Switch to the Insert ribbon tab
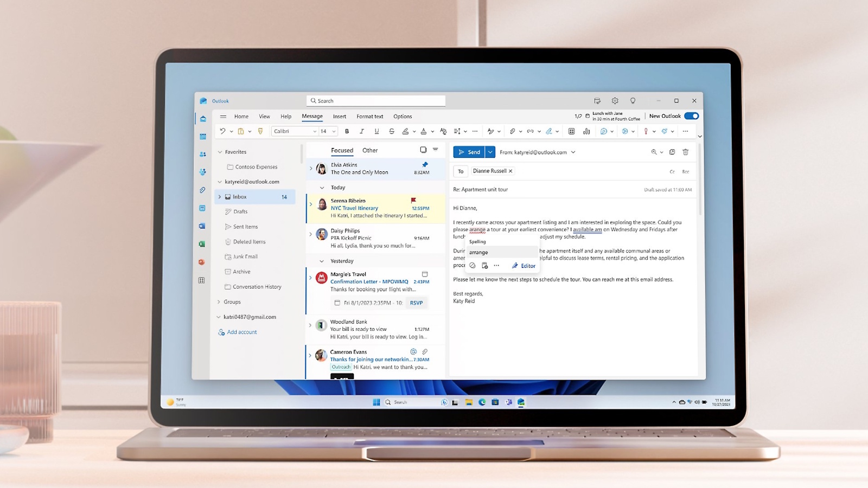868x488 pixels. pyautogui.click(x=339, y=116)
